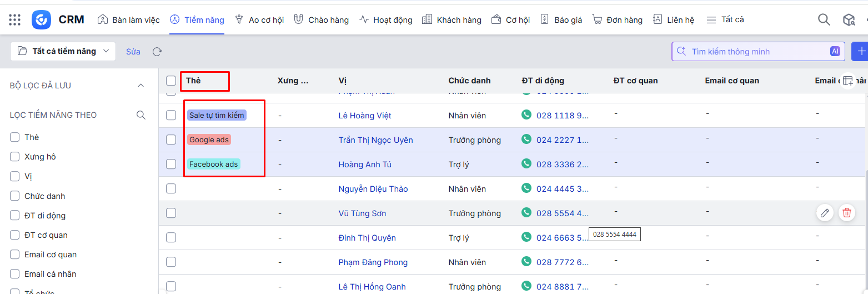Image resolution: width=868 pixels, height=294 pixels.
Task: Click the red trash delete icon
Action: [846, 213]
